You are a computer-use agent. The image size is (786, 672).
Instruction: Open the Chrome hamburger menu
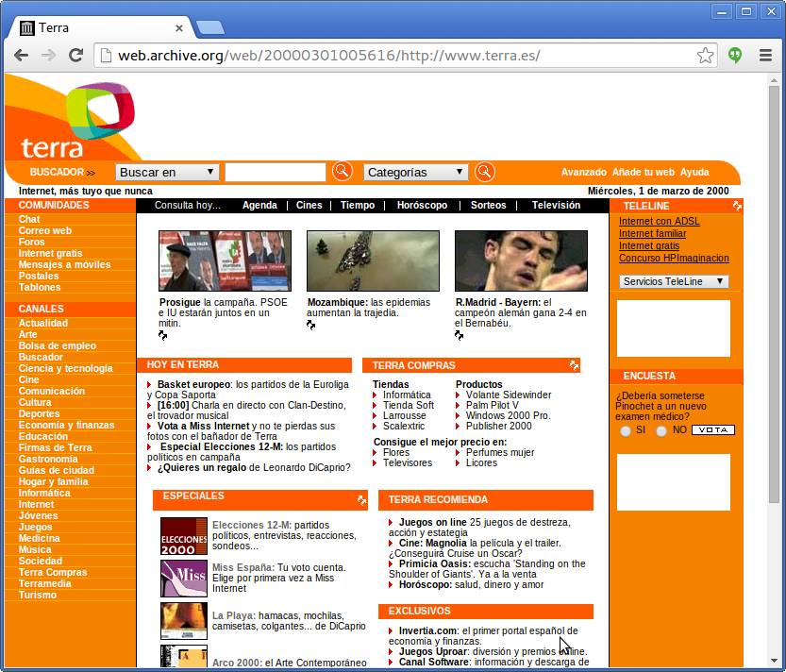pos(765,55)
